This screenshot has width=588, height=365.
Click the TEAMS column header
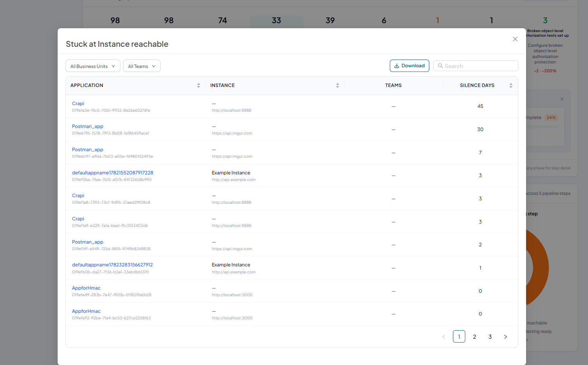click(x=393, y=85)
